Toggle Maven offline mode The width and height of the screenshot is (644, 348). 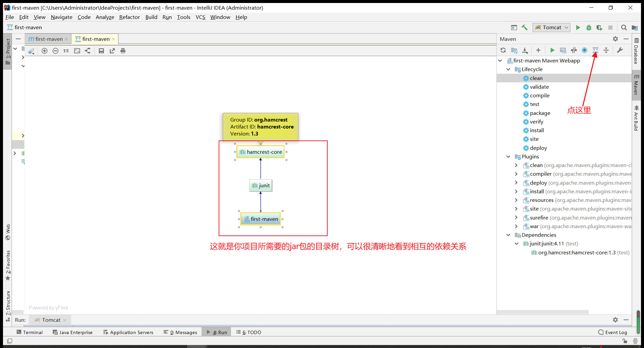tap(574, 50)
